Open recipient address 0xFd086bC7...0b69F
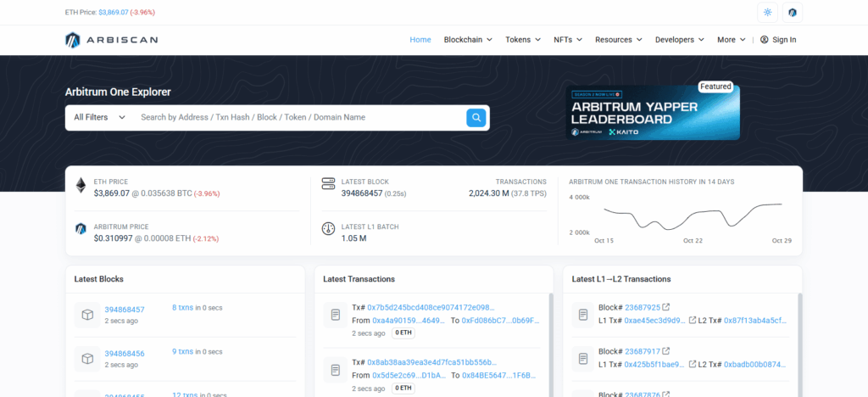The width and height of the screenshot is (868, 397). click(x=500, y=321)
